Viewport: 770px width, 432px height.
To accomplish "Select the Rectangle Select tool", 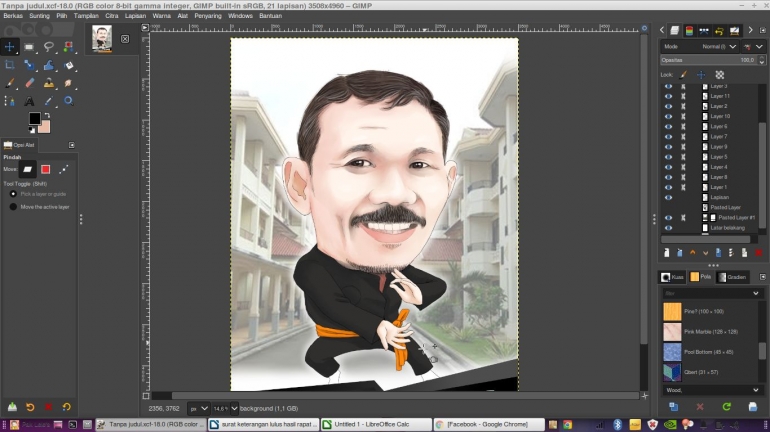I will point(29,47).
